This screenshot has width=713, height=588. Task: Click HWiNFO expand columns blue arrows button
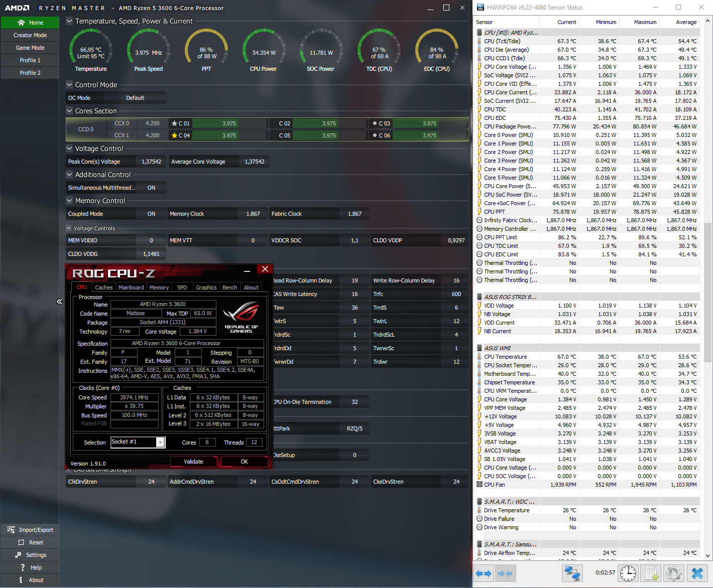(x=484, y=573)
